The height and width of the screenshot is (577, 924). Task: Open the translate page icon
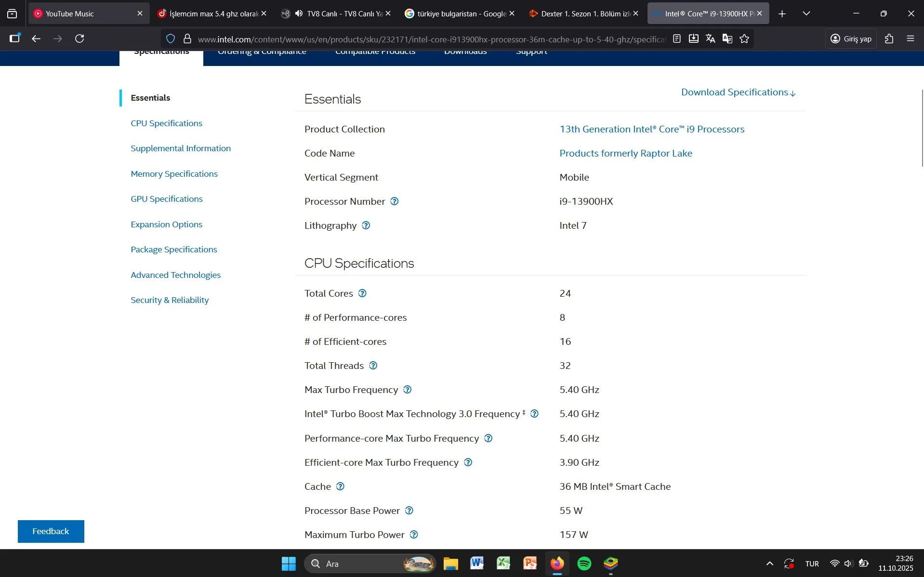point(711,39)
